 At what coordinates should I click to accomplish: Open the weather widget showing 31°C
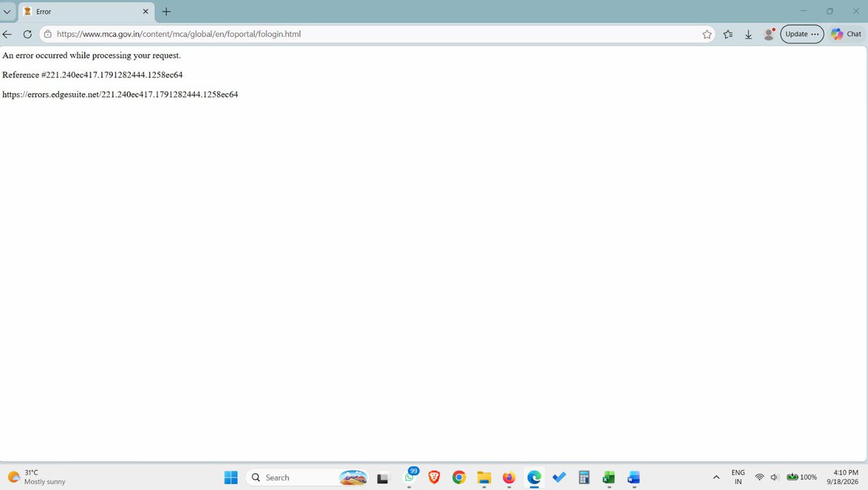coord(36,477)
